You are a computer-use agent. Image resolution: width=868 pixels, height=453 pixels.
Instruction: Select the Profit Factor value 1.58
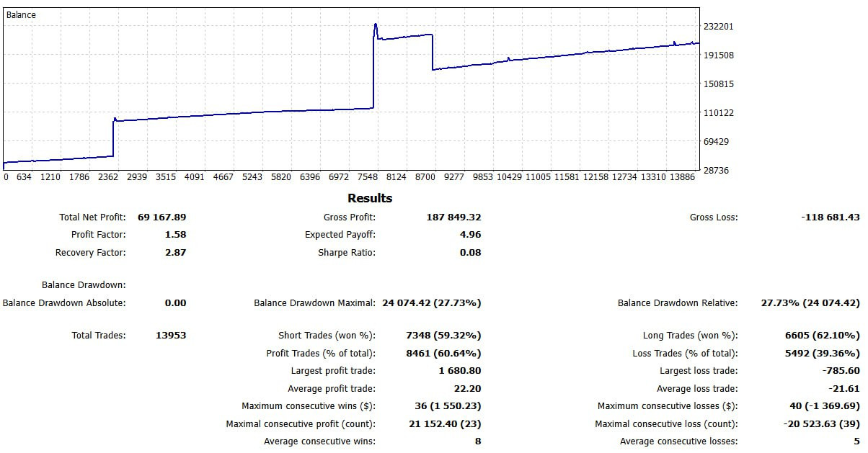click(x=175, y=235)
